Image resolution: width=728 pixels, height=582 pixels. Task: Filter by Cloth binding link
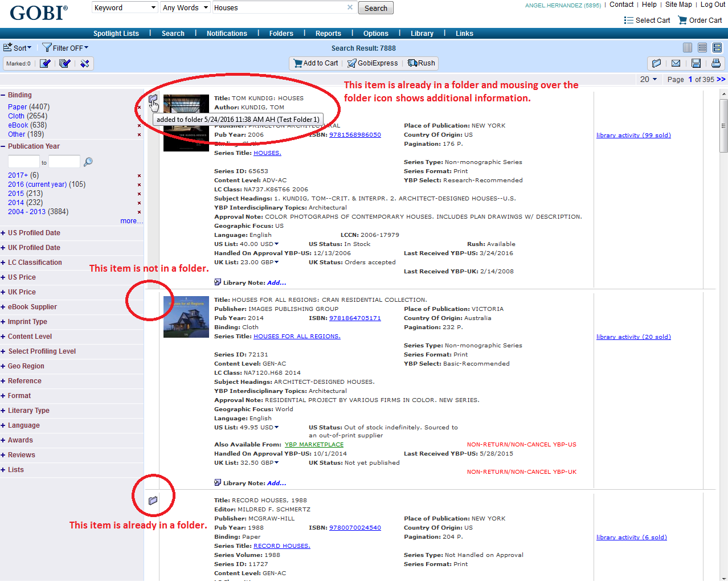(x=16, y=116)
